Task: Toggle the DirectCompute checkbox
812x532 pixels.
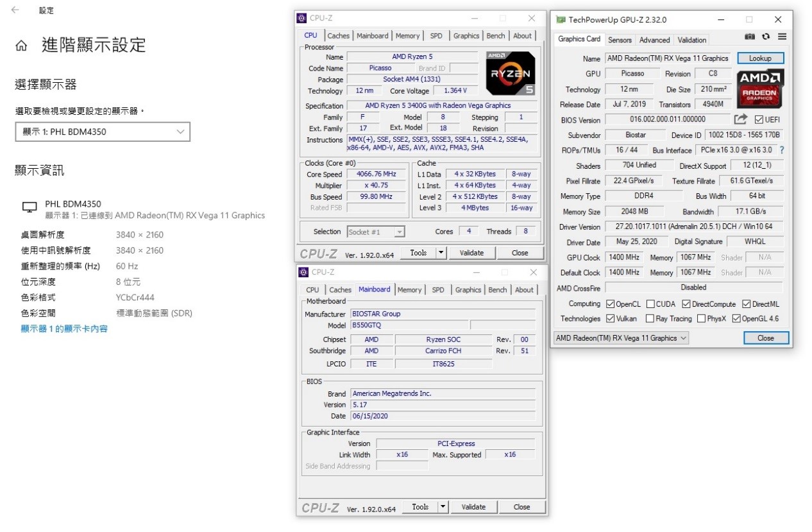Action: click(x=686, y=304)
